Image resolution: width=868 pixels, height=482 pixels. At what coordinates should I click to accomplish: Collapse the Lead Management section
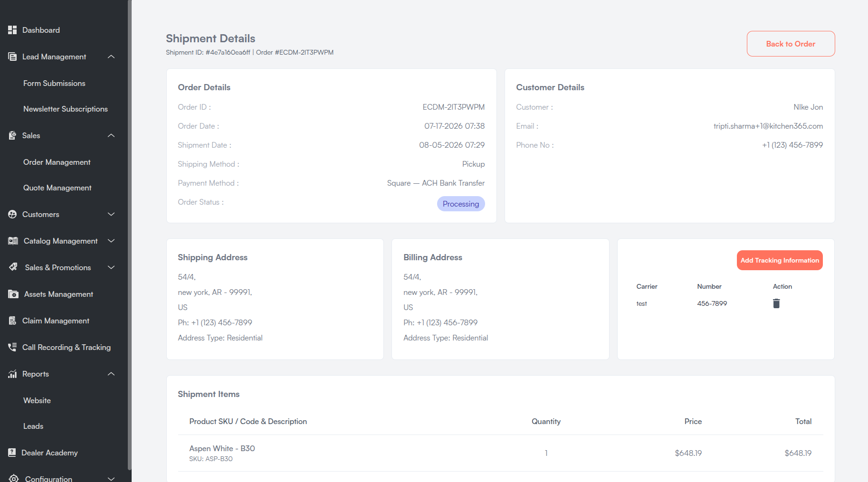pos(111,57)
